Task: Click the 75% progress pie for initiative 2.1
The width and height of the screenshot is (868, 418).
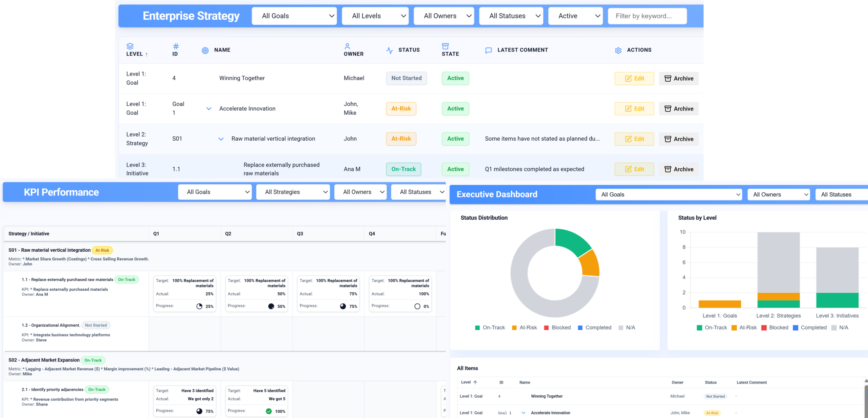Action: 199,411
